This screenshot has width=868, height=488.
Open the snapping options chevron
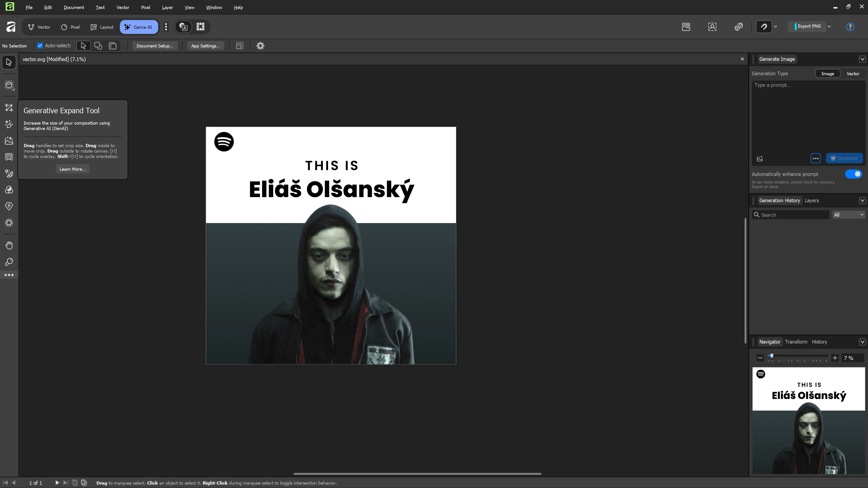(x=776, y=27)
